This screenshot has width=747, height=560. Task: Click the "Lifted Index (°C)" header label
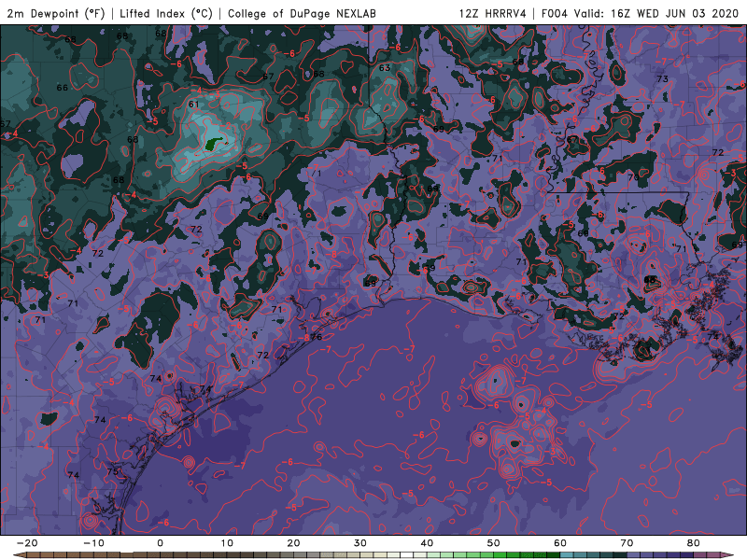(x=166, y=13)
